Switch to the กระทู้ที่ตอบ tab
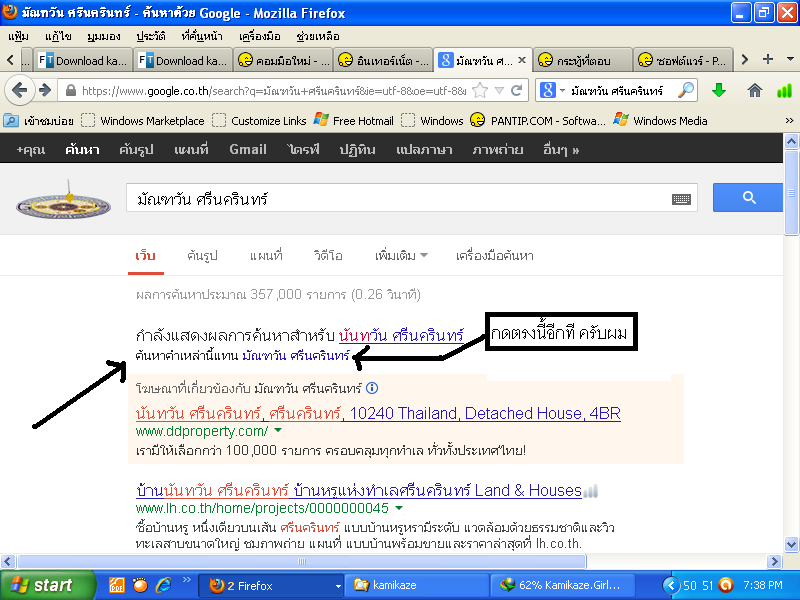The image size is (800, 600). pyautogui.click(x=583, y=61)
